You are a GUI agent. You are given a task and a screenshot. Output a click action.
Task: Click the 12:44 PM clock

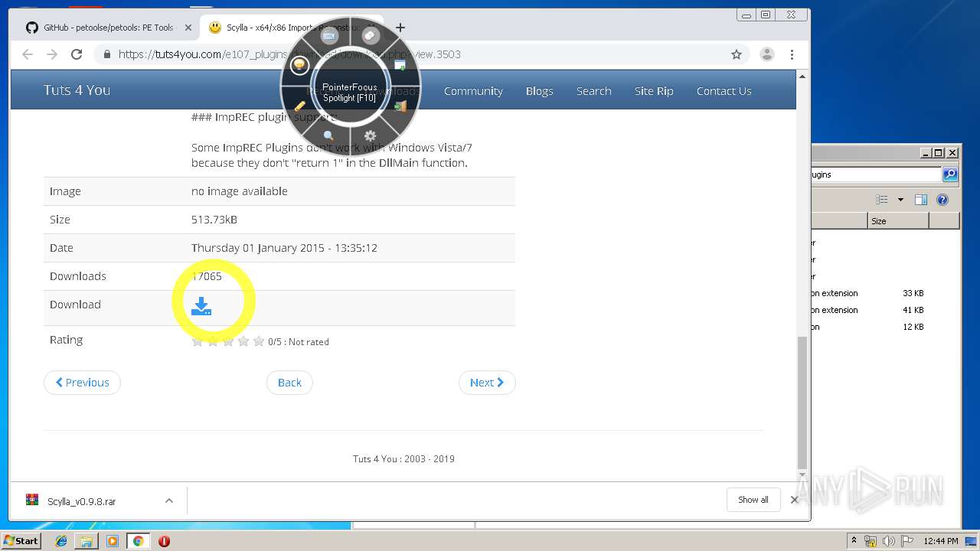(x=941, y=541)
